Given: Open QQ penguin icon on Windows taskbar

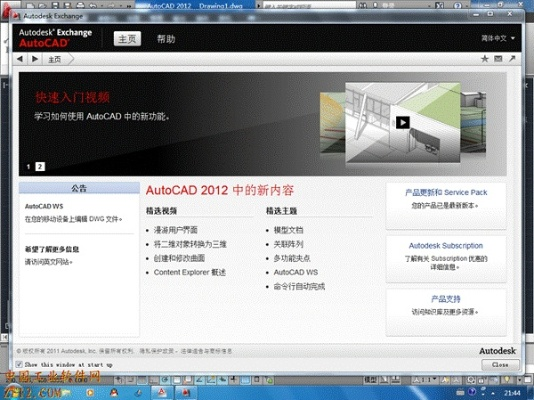Looking at the screenshot, I should 114,393.
